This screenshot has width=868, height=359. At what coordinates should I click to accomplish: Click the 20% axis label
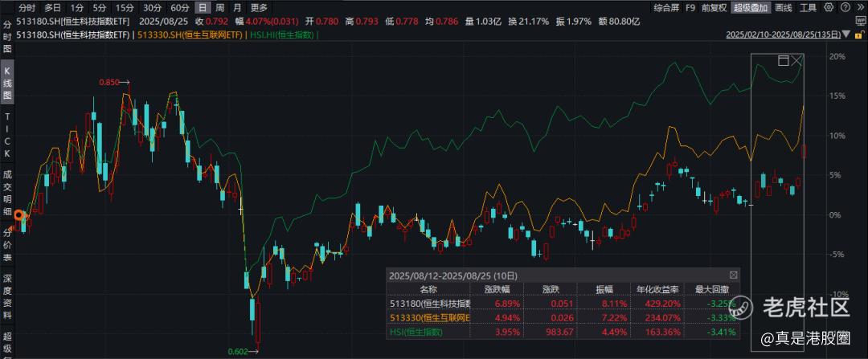tap(837, 56)
